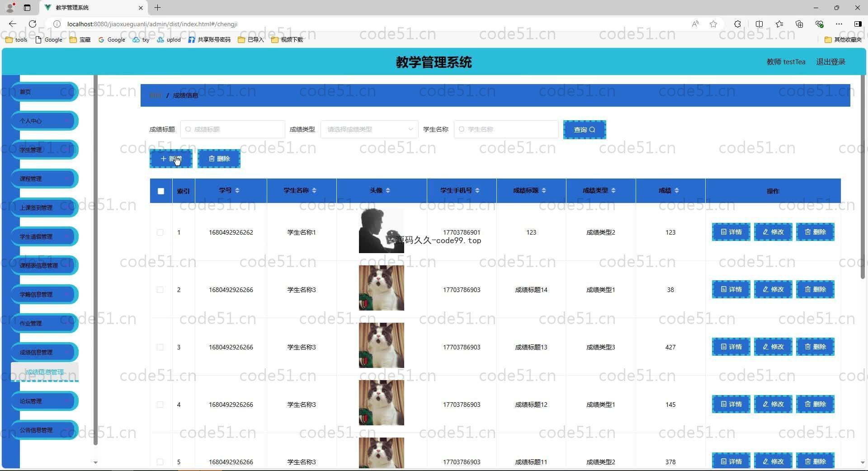
Task: Open 视频下载 bookmark folder
Action: pos(287,40)
